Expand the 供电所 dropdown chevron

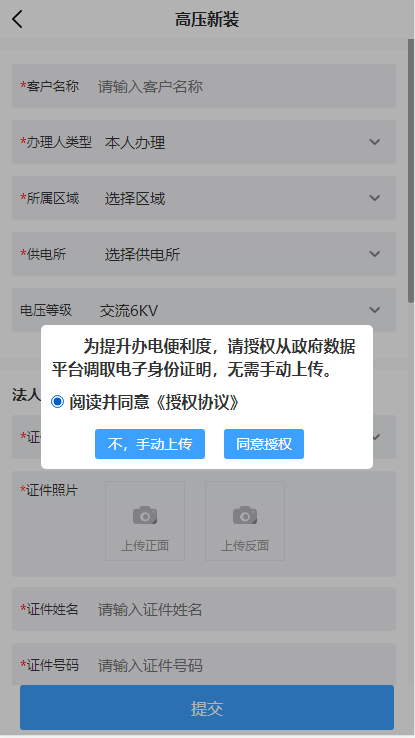point(375,254)
